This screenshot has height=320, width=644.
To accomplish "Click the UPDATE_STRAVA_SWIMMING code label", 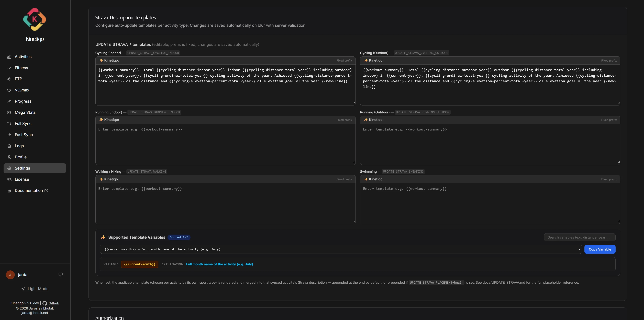I will pos(403,172).
